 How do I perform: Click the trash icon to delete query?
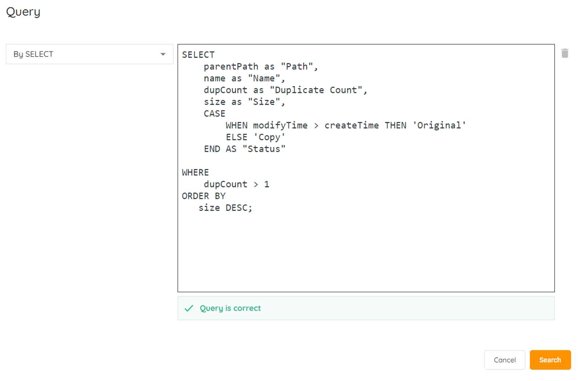click(564, 54)
